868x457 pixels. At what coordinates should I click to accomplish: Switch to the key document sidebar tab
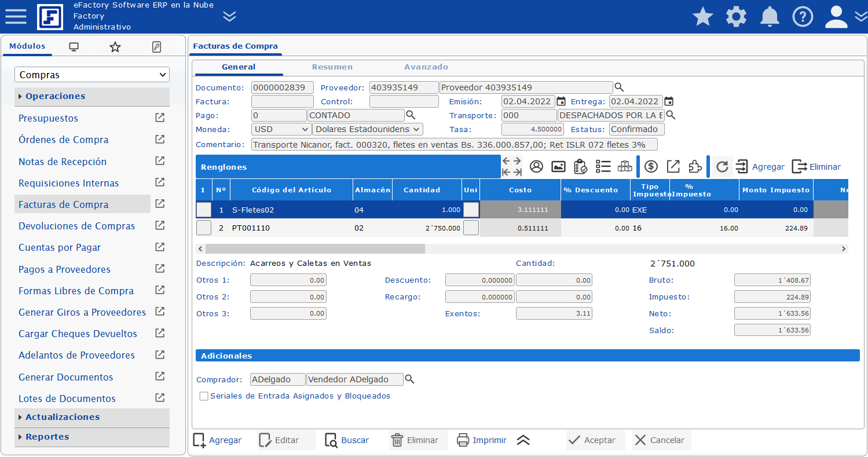coord(156,47)
